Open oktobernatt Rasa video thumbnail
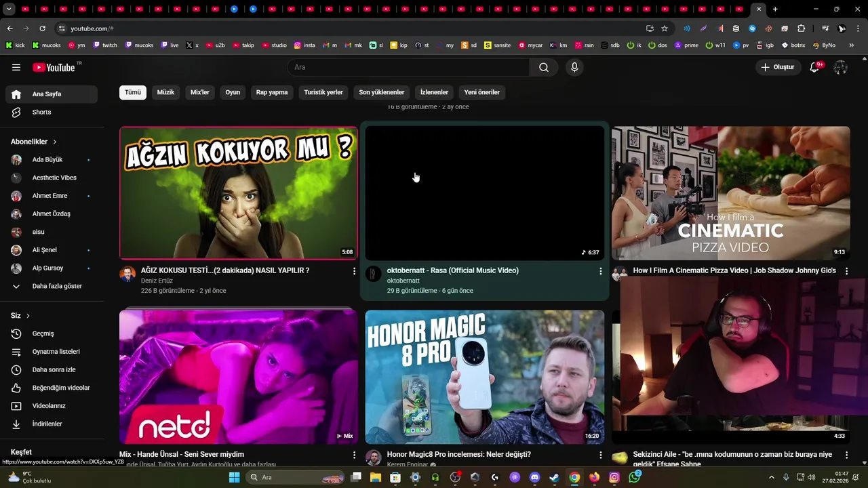Viewport: 868px width, 488px height. (x=485, y=192)
